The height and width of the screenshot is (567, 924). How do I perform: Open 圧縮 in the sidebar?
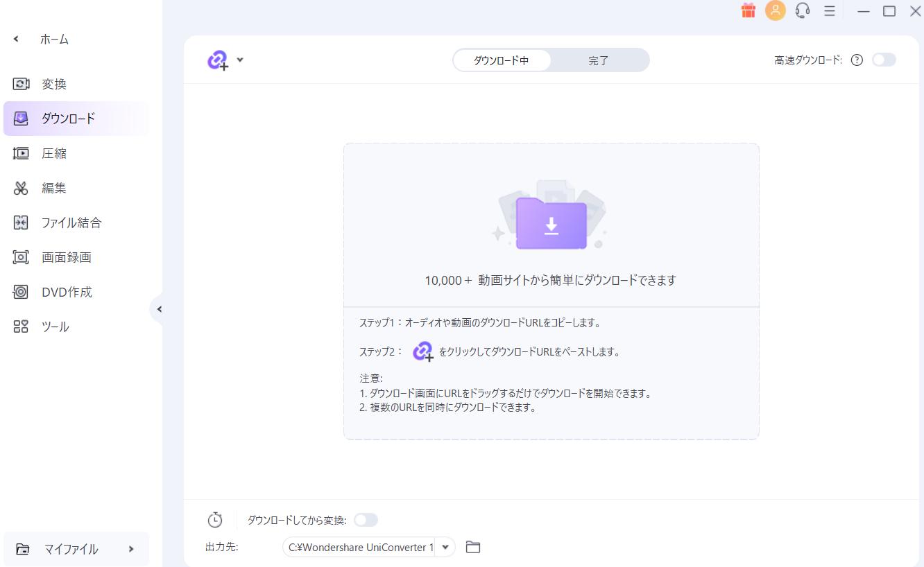76,153
